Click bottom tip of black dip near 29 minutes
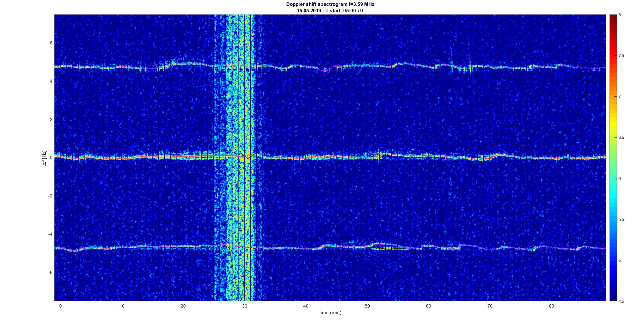This screenshot has width=644, height=323. coord(241,299)
